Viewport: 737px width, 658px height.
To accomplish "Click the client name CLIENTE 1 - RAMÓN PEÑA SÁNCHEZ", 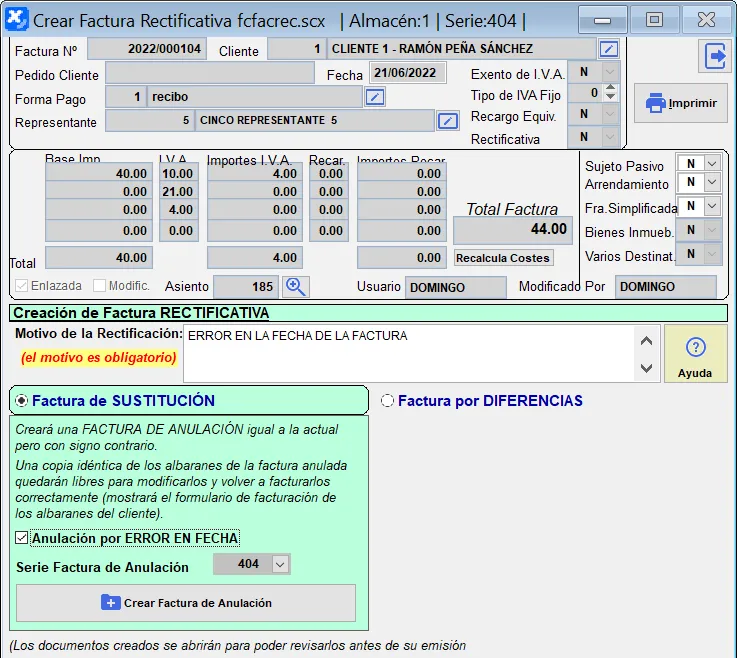I will click(461, 49).
